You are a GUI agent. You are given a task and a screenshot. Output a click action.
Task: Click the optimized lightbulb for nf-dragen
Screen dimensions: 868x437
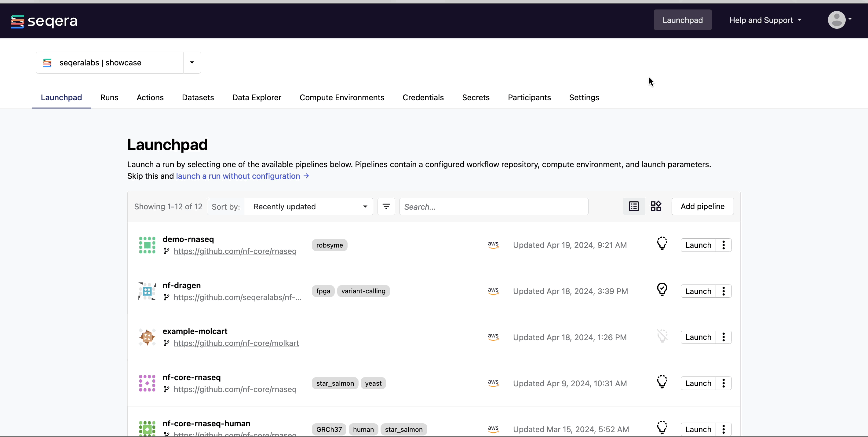click(662, 289)
